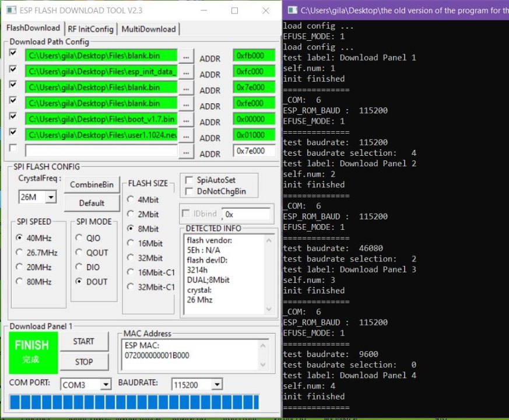Screen dimensions: 509x420
Task: Open the COM PORT COM3 dropdown
Action: point(105,385)
